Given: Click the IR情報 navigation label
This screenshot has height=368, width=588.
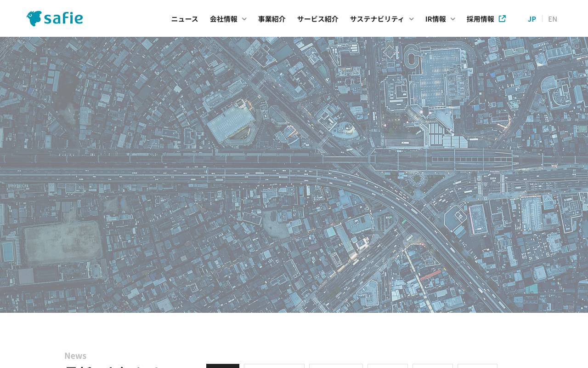Looking at the screenshot, I should [435, 19].
